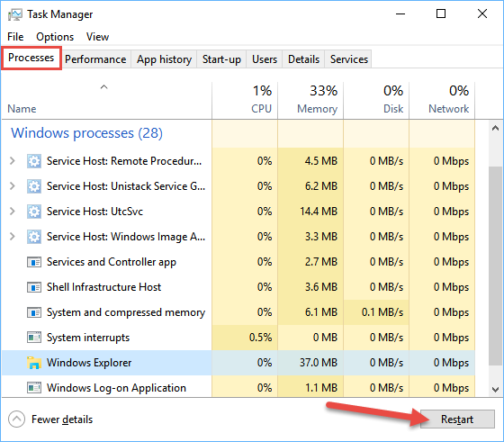Expand the Service Host: UtcSvc row
This screenshot has height=442, width=504.
(x=13, y=212)
